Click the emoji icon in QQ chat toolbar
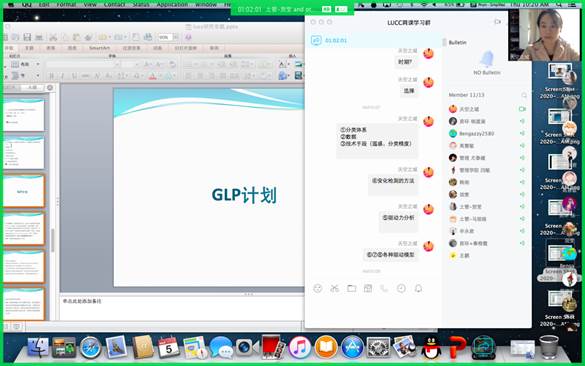585x366 pixels. pyautogui.click(x=317, y=288)
